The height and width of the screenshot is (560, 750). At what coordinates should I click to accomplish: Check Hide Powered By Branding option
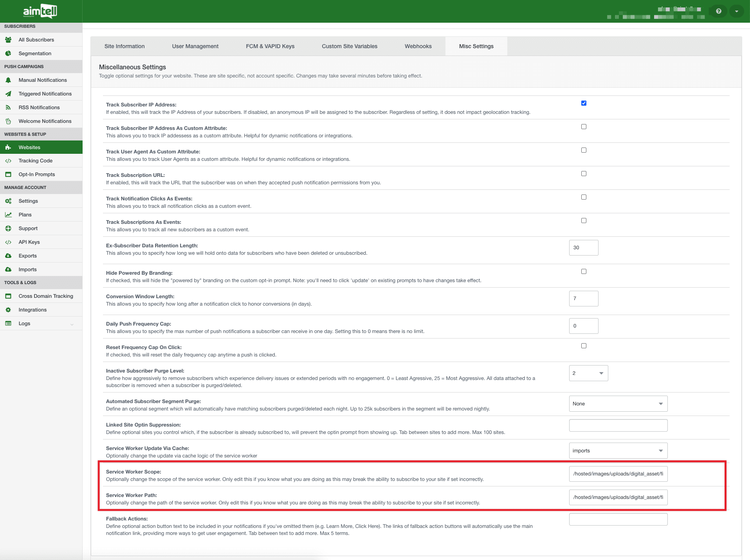point(584,272)
